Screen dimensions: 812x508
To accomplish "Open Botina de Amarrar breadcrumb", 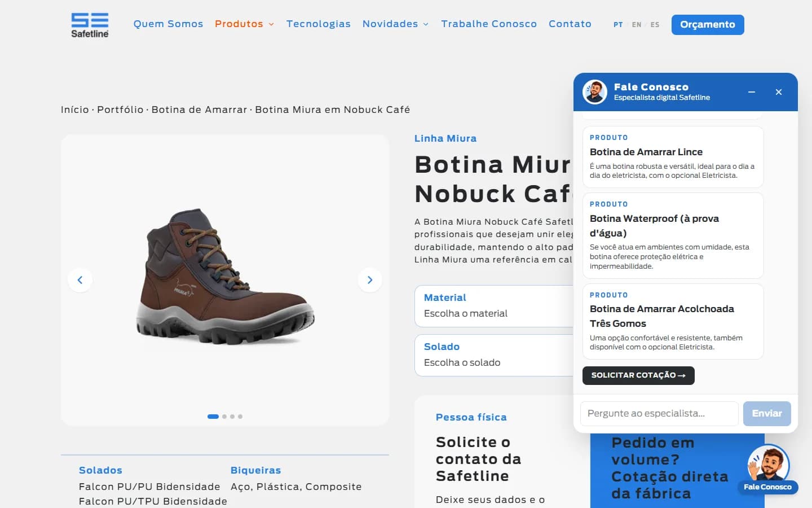I will (199, 110).
